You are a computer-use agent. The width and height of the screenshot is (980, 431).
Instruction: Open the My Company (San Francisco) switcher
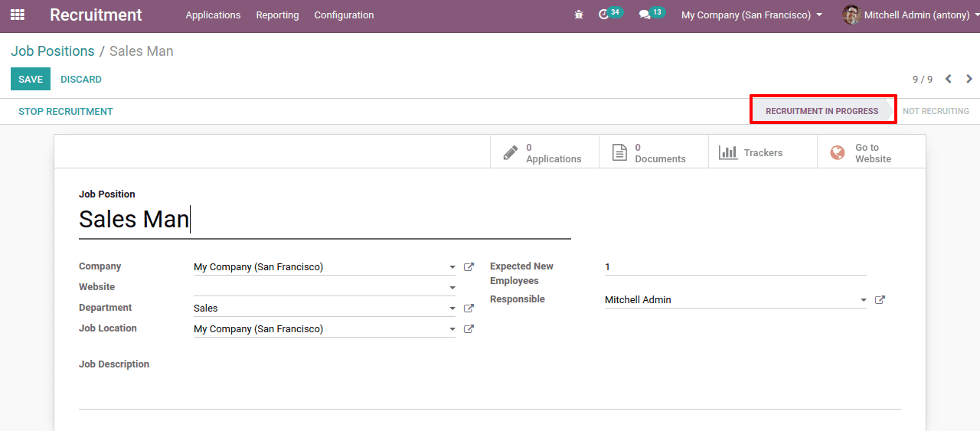click(752, 15)
